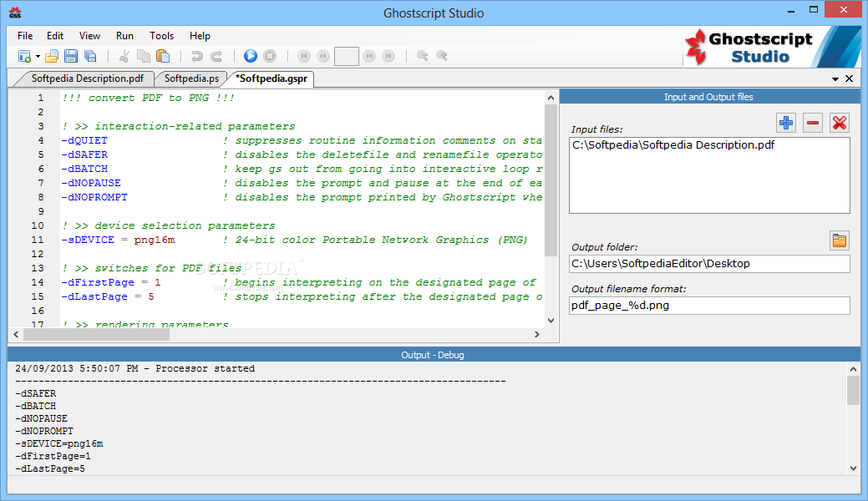Viewport: 868px width, 501px height.
Task: Click the Undo arrow icon
Action: (196, 56)
